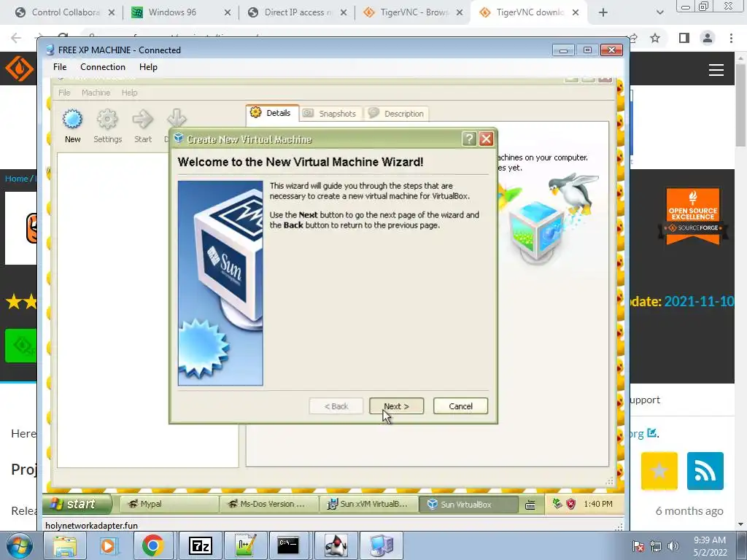This screenshot has height=560, width=747.
Task: Click the browser back arrow
Action: tap(16, 38)
